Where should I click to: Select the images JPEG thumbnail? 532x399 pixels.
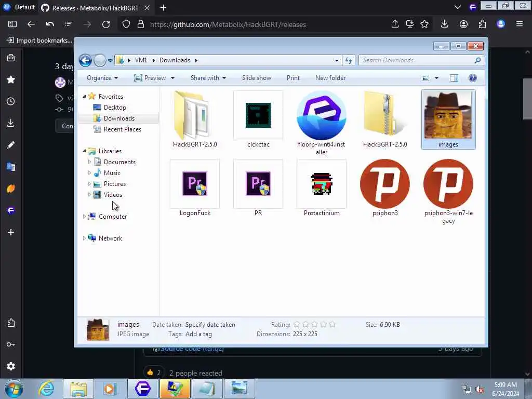coord(448,119)
